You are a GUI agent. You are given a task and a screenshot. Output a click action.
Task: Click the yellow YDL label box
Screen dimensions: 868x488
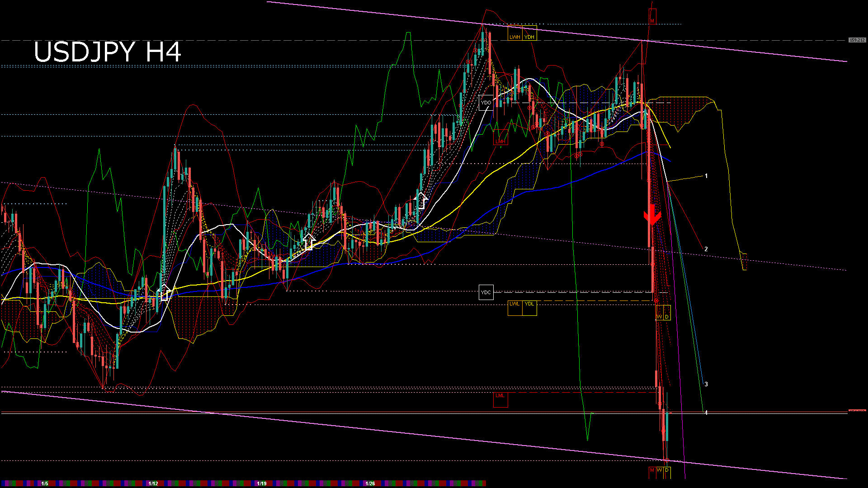coord(529,307)
